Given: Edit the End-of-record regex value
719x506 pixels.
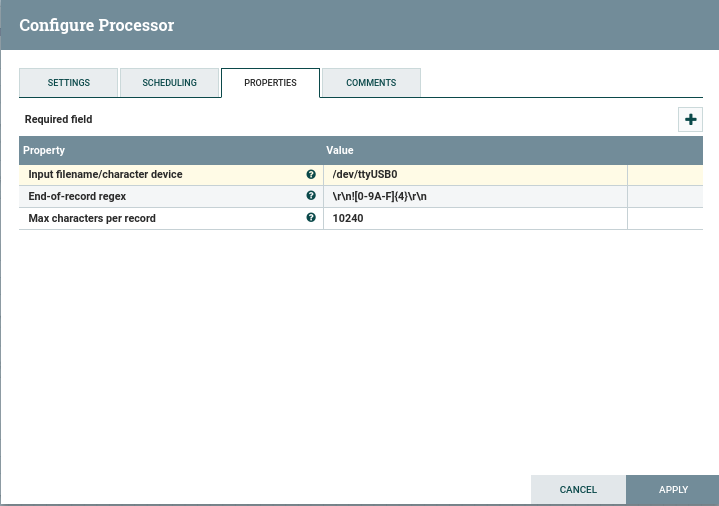Looking at the screenshot, I should pyautogui.click(x=475, y=196).
